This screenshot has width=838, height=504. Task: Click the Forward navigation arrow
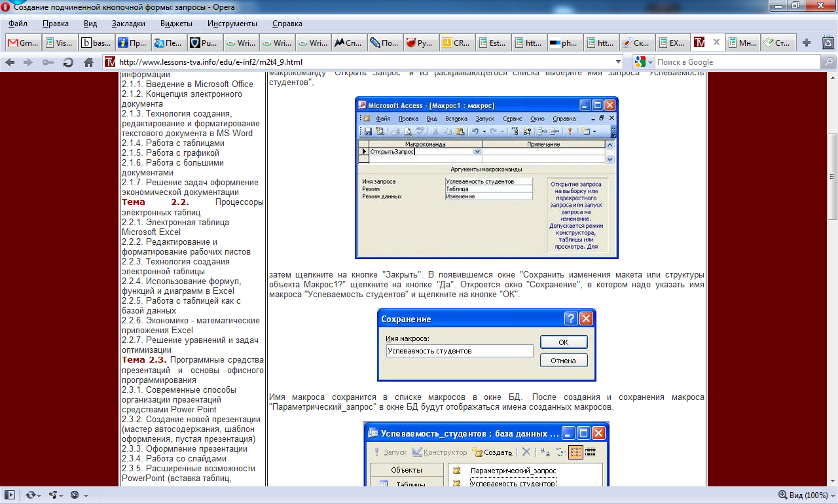(x=28, y=62)
